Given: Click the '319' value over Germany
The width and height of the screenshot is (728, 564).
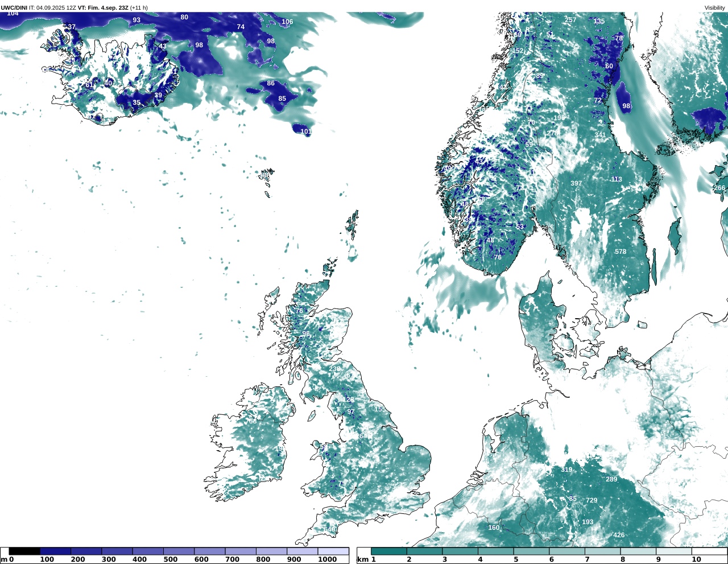Looking at the screenshot, I should point(566,470).
